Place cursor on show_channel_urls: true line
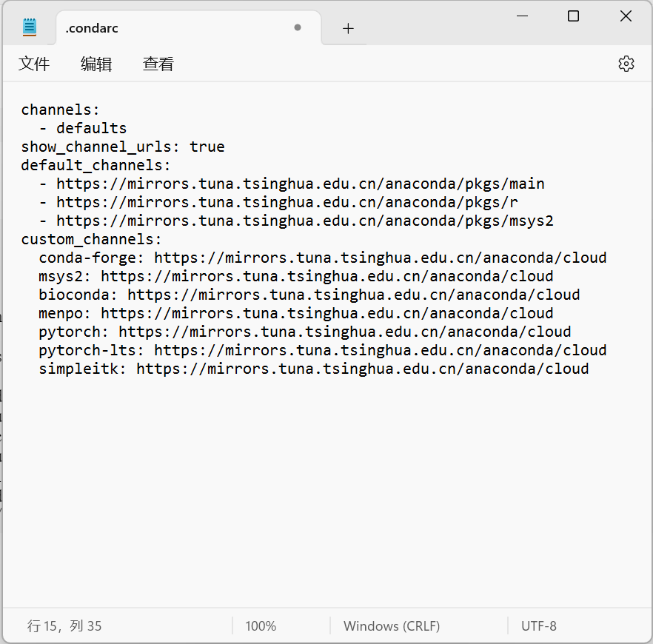 point(122,147)
